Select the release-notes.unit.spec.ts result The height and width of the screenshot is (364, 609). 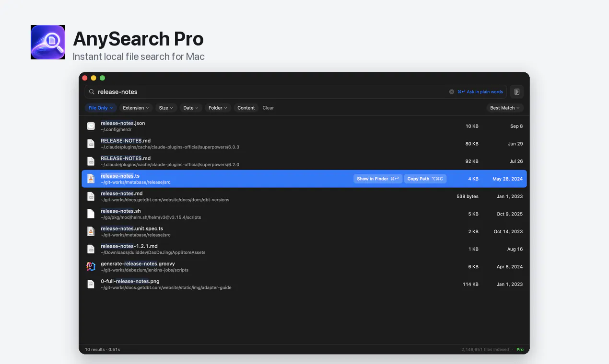[x=304, y=231]
